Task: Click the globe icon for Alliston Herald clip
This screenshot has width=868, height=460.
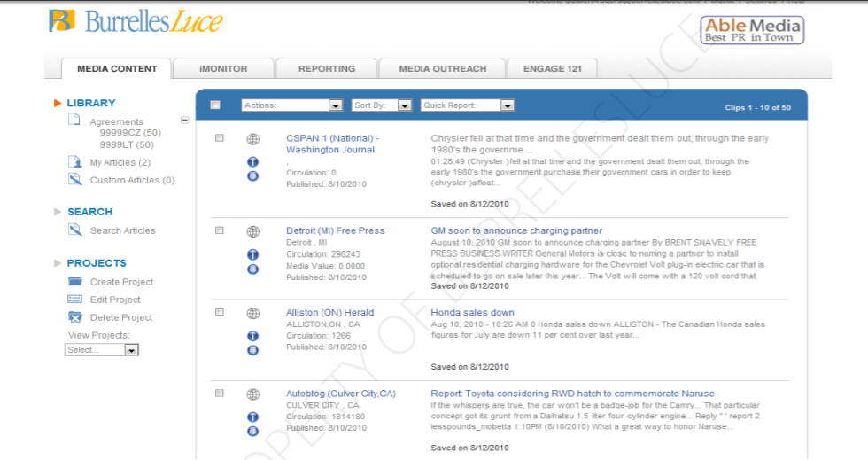Action: (253, 313)
